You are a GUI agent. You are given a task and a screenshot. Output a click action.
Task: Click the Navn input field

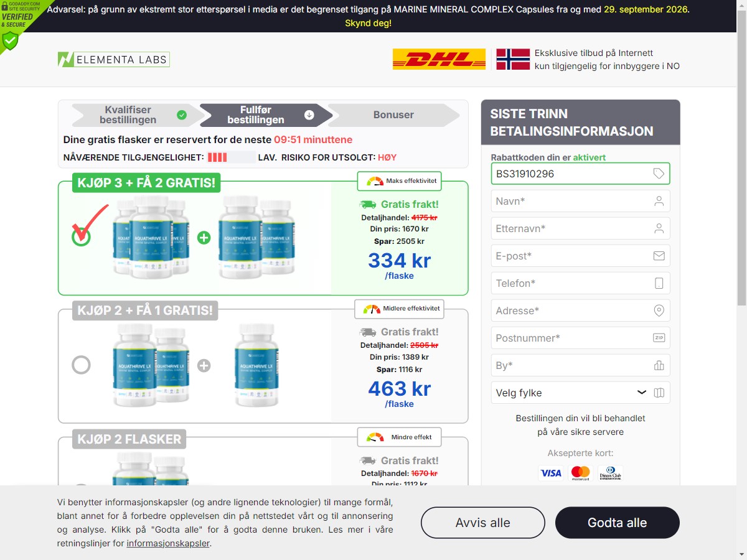coord(580,201)
